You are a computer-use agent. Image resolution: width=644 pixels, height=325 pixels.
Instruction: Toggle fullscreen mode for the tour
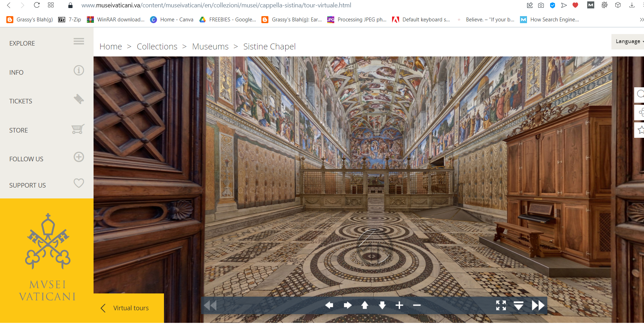(x=501, y=305)
